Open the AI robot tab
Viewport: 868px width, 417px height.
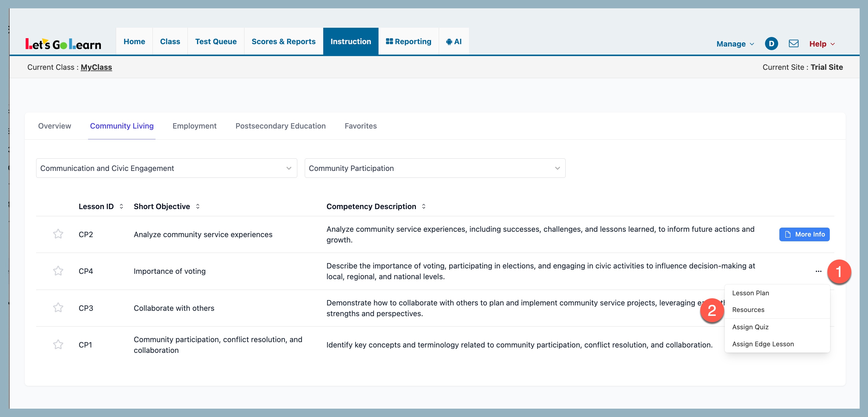(x=453, y=42)
